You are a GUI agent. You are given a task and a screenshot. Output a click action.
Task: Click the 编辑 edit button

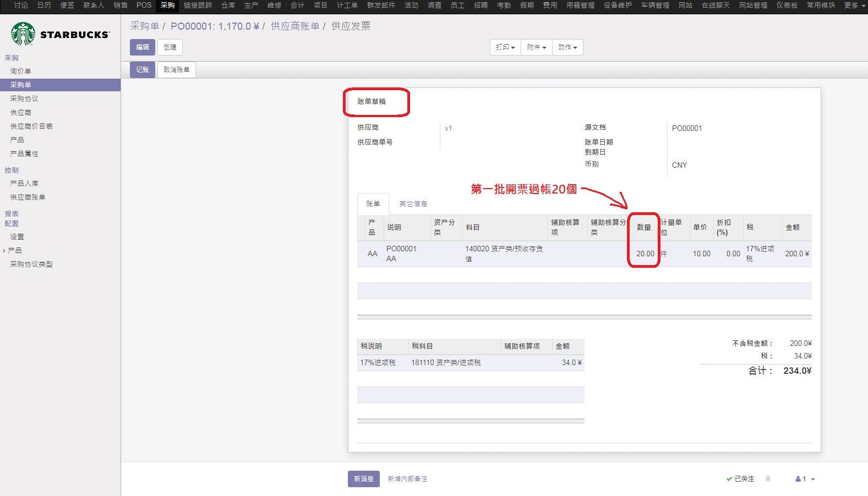tap(143, 47)
